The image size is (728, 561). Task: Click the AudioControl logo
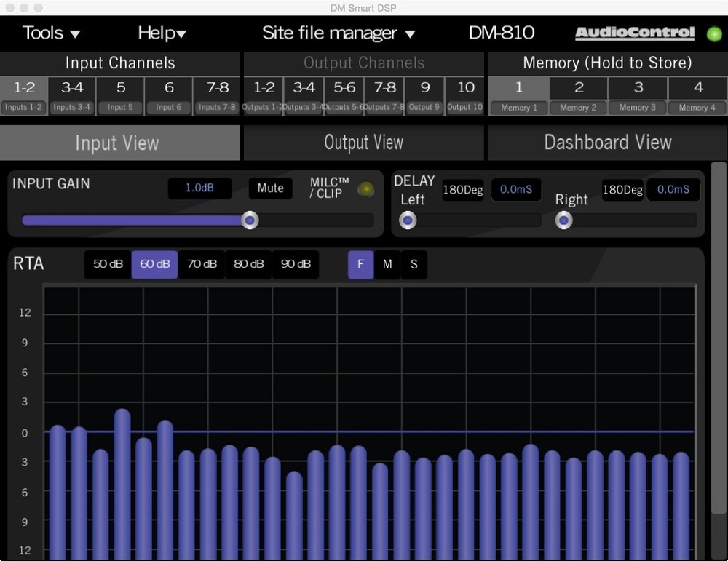tap(635, 33)
